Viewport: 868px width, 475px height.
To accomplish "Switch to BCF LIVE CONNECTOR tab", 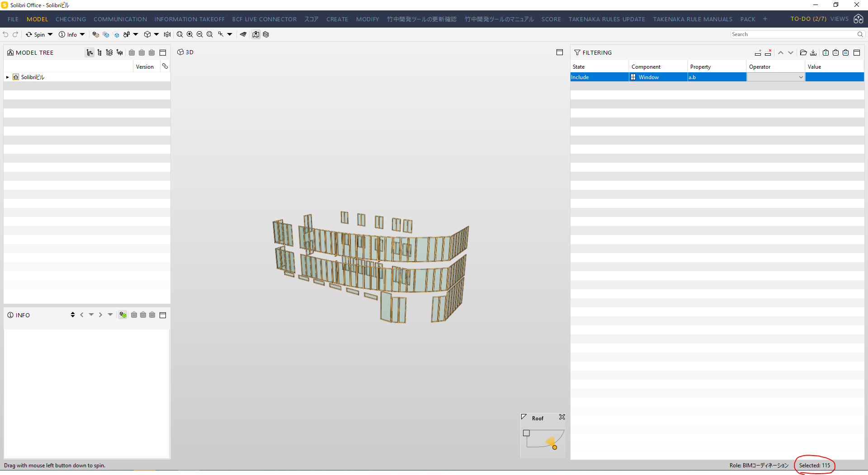I will pyautogui.click(x=264, y=19).
